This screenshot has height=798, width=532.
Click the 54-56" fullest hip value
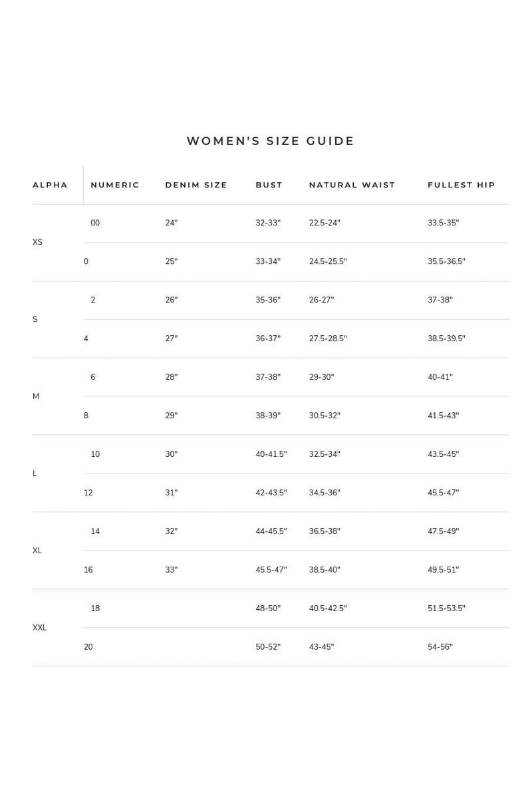[440, 647]
